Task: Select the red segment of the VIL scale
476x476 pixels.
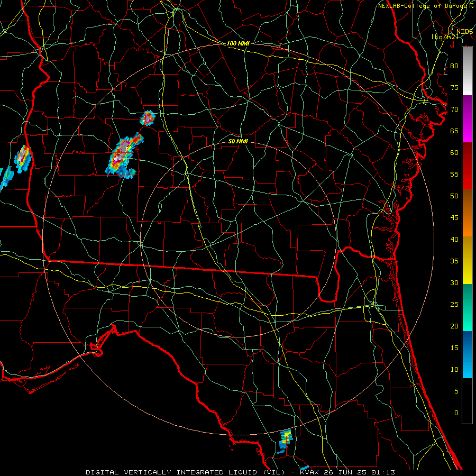Action: [467, 166]
